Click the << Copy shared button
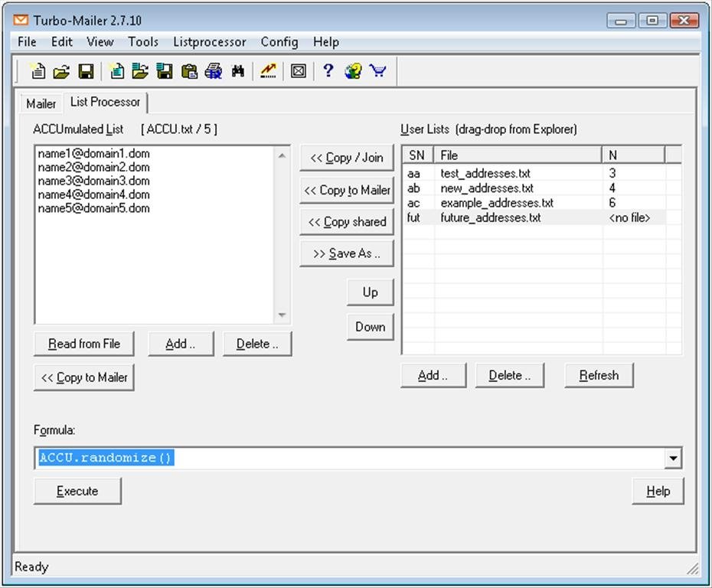 pyautogui.click(x=347, y=221)
